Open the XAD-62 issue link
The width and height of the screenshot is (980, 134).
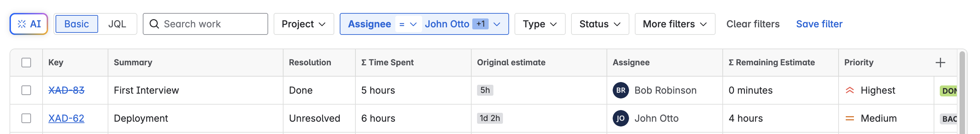[66, 118]
